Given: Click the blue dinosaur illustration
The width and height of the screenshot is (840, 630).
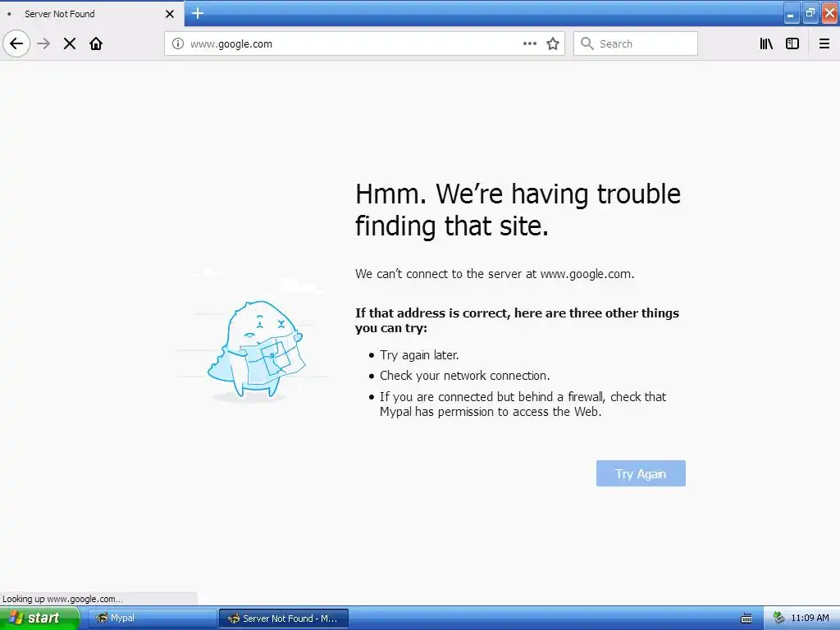Looking at the screenshot, I should (x=256, y=350).
